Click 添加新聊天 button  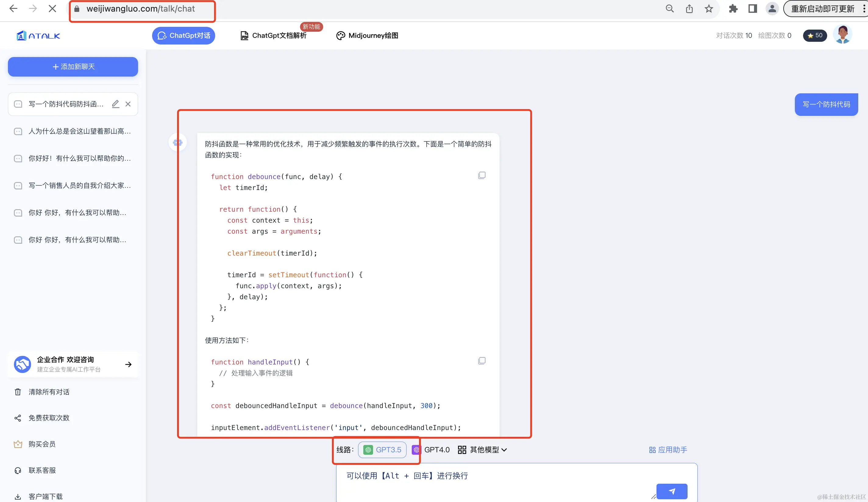point(73,66)
